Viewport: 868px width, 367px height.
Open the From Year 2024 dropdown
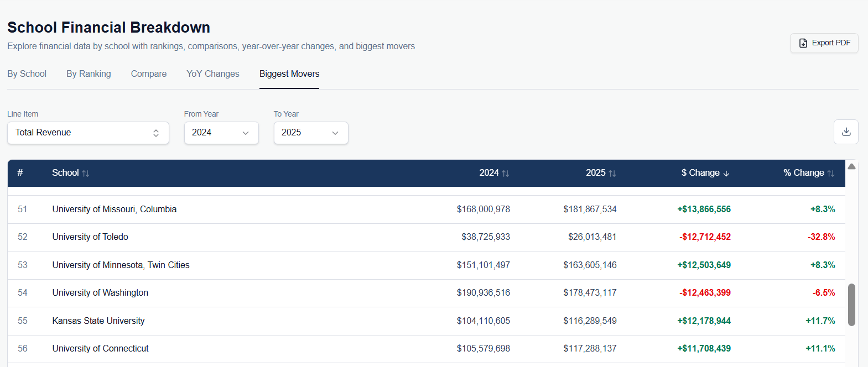point(221,133)
